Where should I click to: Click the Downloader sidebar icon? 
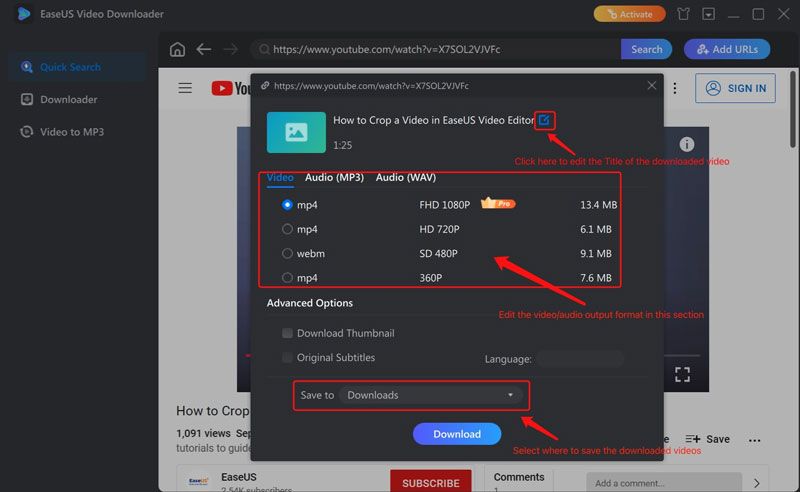point(27,100)
